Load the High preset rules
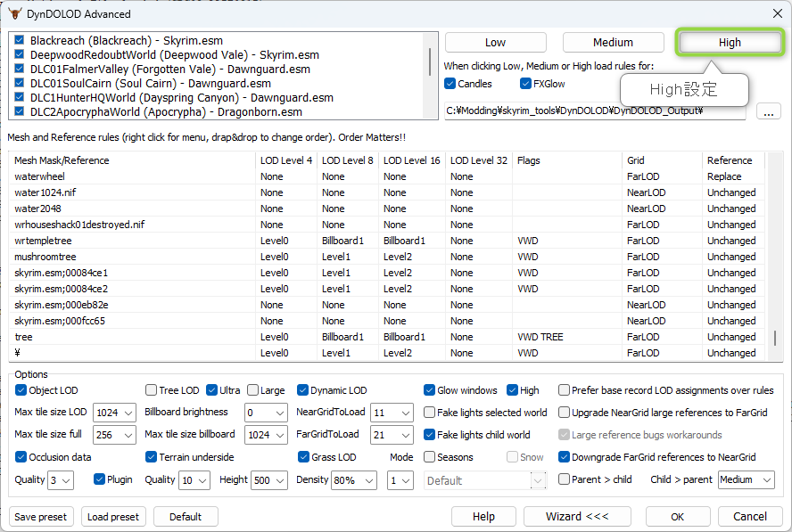Screen dimensions: 792x532 pyautogui.click(x=730, y=43)
